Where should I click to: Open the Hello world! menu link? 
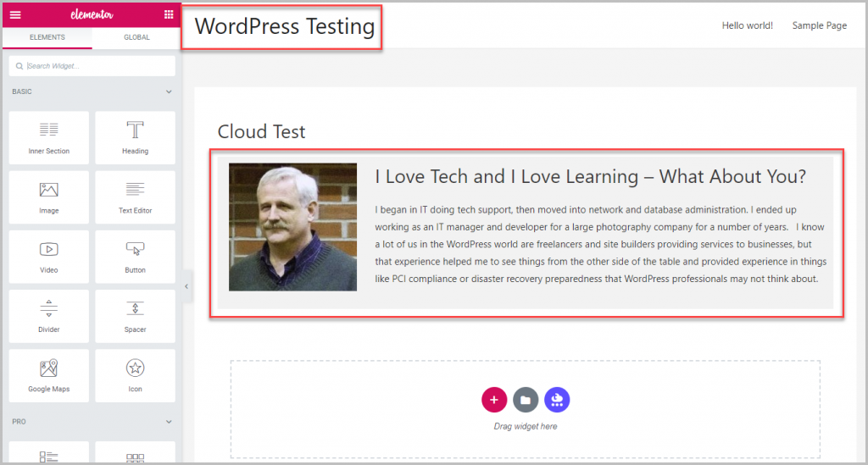(x=748, y=25)
